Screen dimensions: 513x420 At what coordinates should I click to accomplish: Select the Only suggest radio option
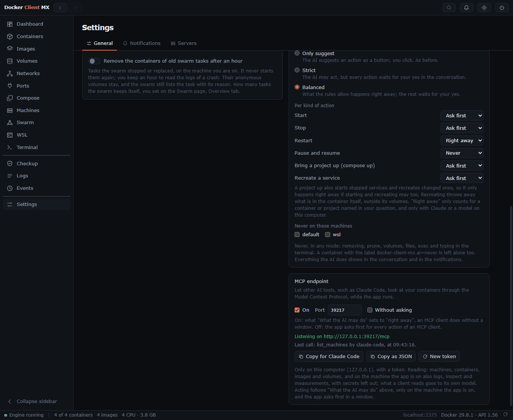(297, 53)
